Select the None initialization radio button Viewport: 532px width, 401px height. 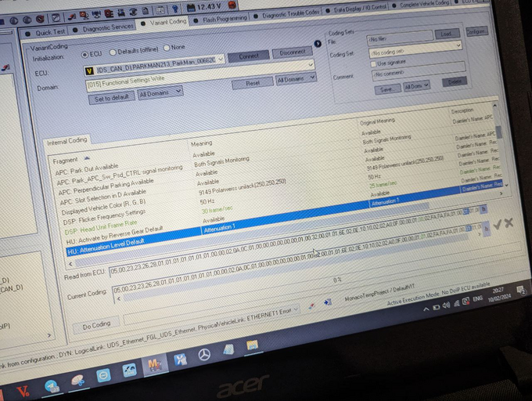point(167,49)
